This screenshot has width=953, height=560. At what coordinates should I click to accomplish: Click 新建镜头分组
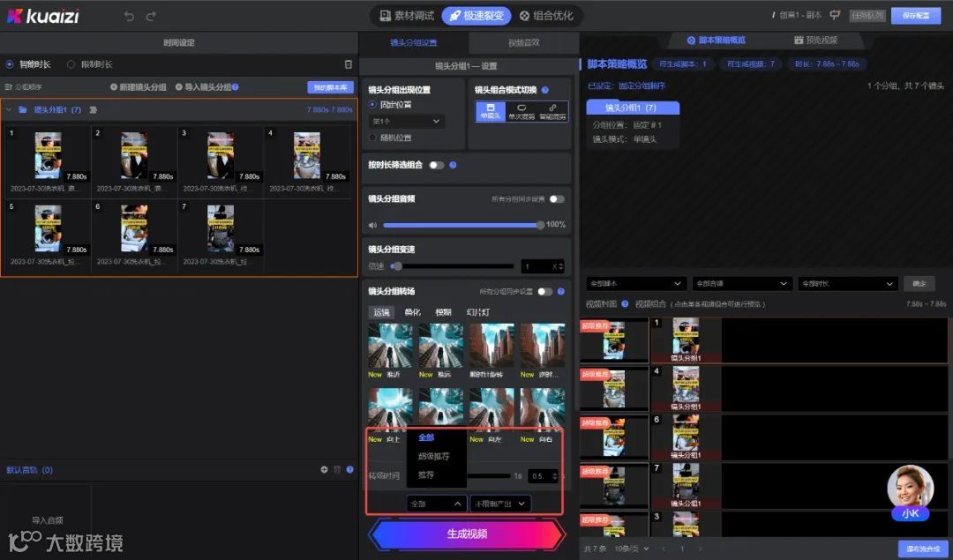tap(139, 86)
